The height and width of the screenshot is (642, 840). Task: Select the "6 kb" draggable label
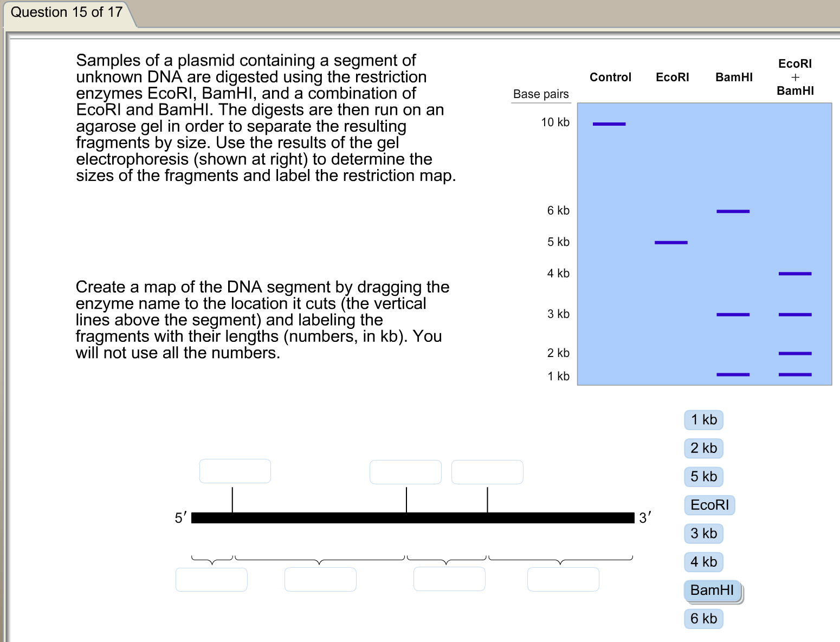[x=703, y=619]
